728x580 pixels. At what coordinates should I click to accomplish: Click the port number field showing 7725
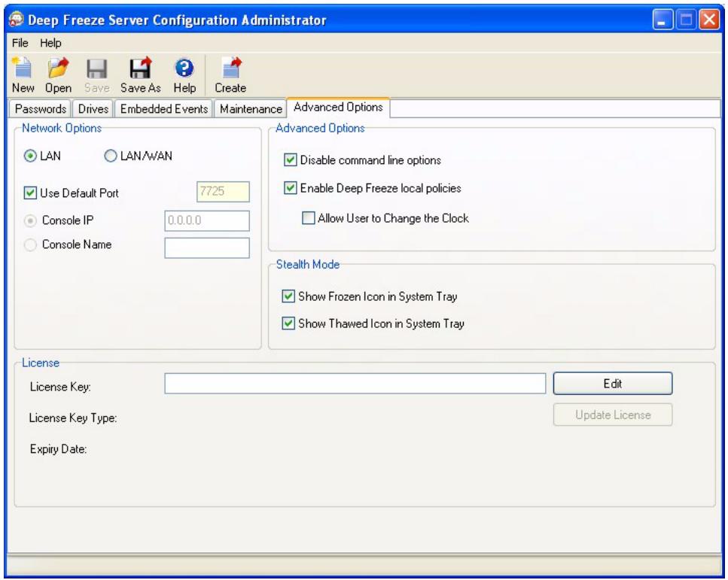click(223, 192)
